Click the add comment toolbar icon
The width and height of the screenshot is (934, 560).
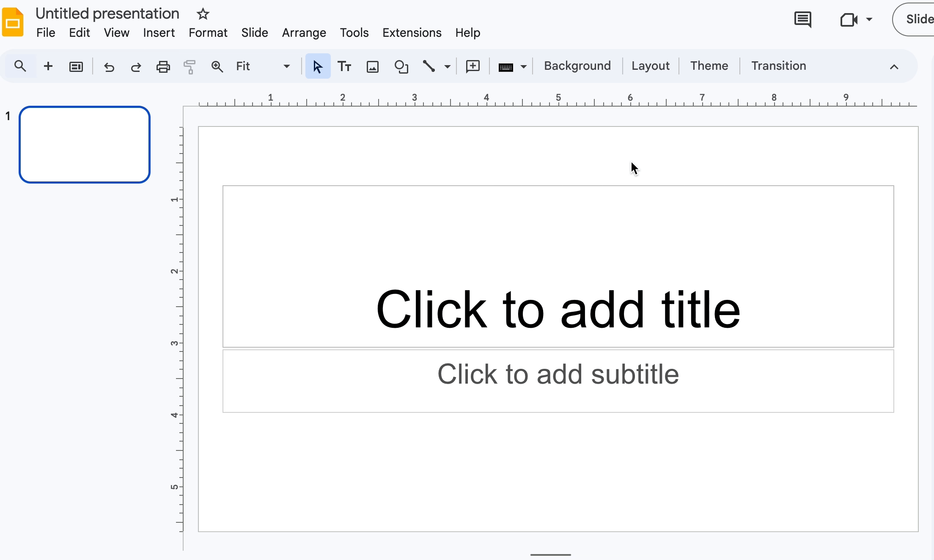click(472, 66)
